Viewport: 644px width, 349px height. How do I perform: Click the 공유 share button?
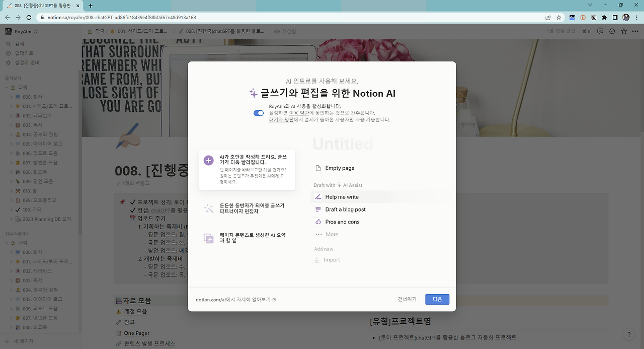587,31
